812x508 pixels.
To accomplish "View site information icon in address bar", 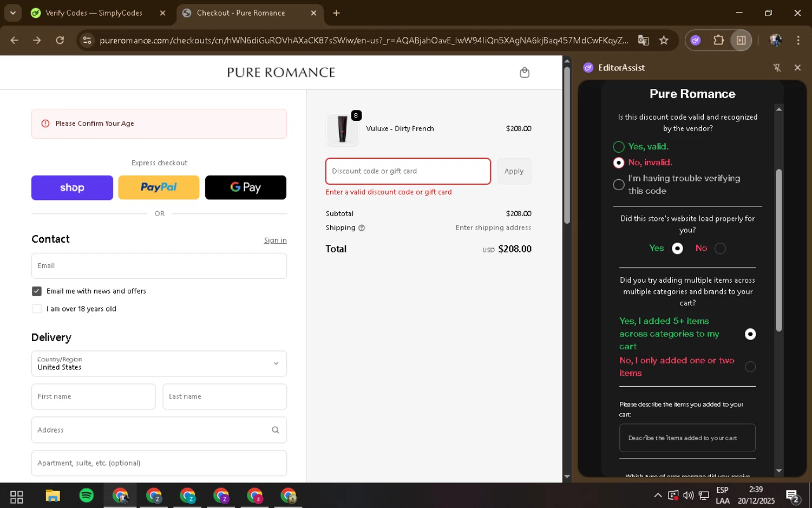I will (x=87, y=40).
